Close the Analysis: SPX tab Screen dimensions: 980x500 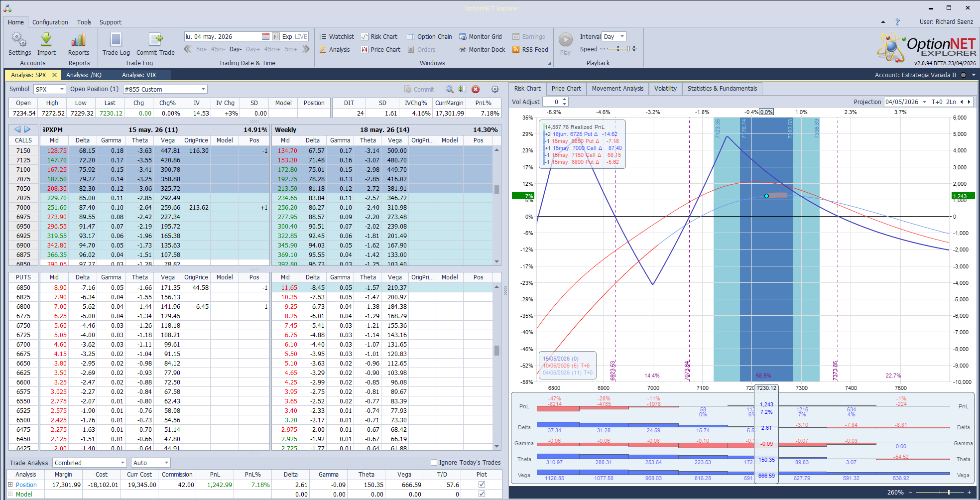tap(54, 75)
